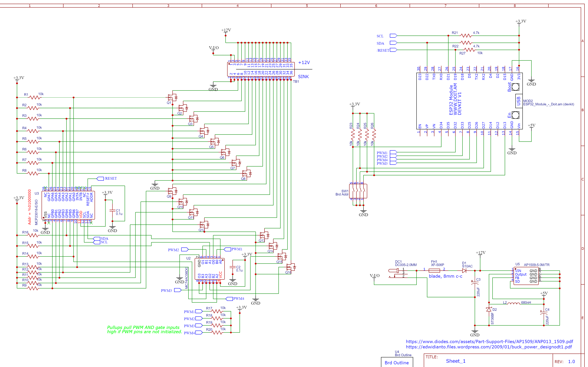Select the D1 S10AC diode symbol

click(464, 270)
